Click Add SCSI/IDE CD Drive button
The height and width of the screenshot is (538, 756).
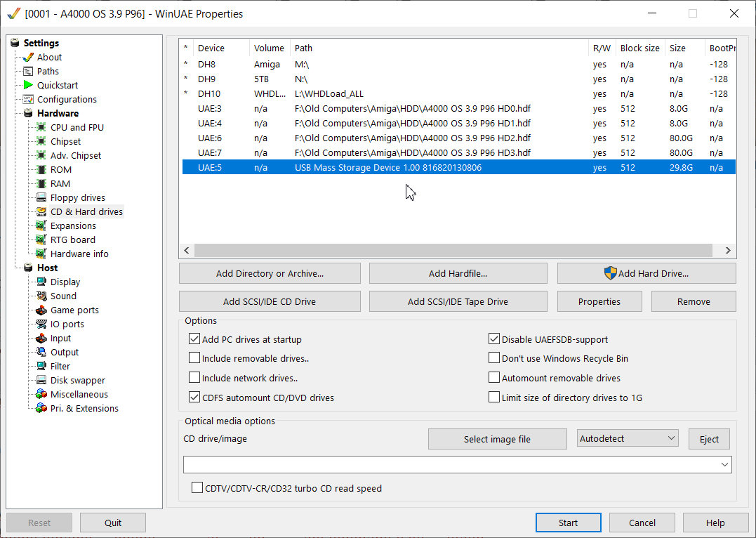click(x=270, y=301)
